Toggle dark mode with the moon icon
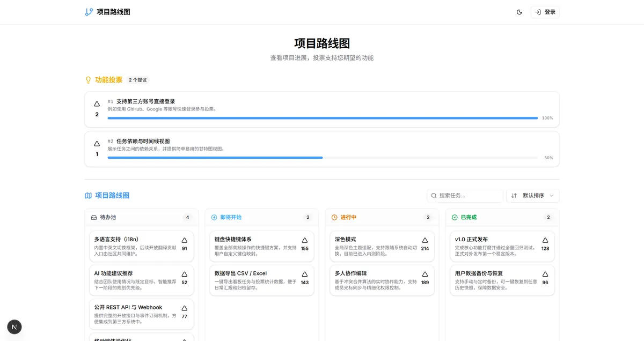 pyautogui.click(x=519, y=12)
